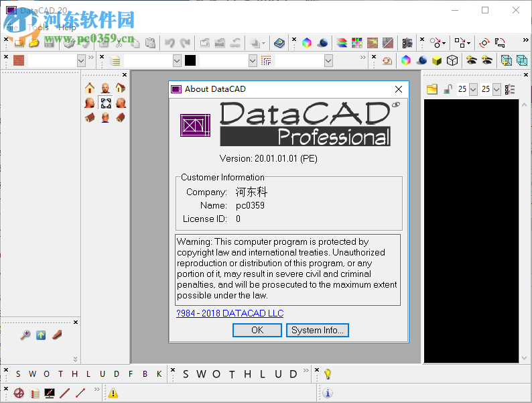
Task: Open the color dropdown beside black swatch
Action: (x=253, y=61)
